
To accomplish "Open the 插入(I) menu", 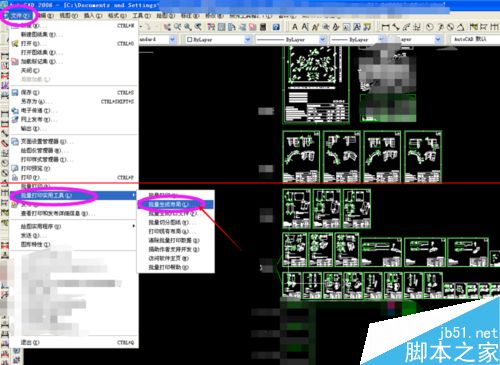I will 93,15.
